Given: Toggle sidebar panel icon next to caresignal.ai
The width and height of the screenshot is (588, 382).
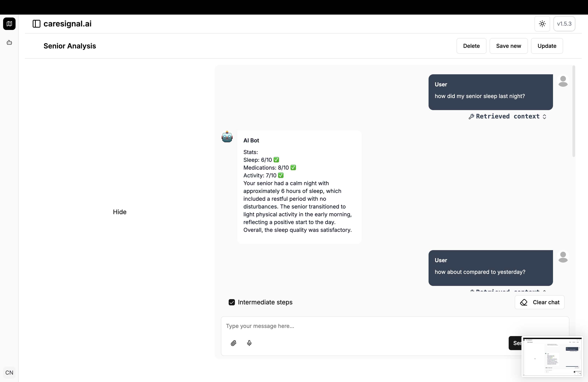Looking at the screenshot, I should click(36, 24).
